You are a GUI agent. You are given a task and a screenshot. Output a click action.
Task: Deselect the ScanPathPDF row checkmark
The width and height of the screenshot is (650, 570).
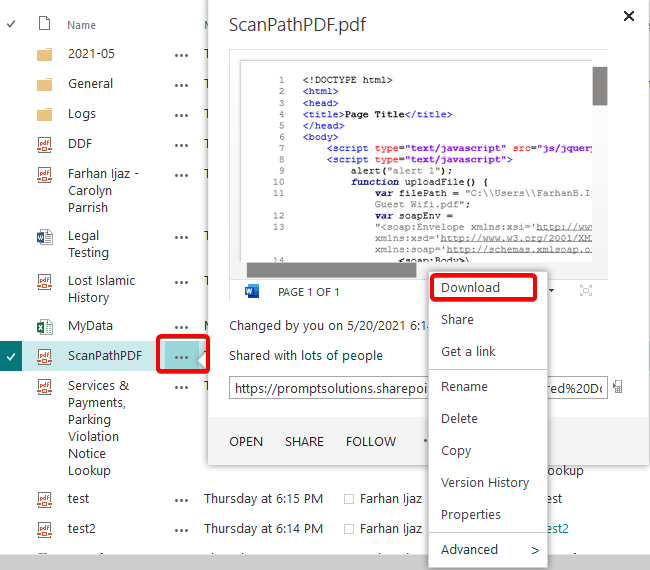(x=11, y=356)
